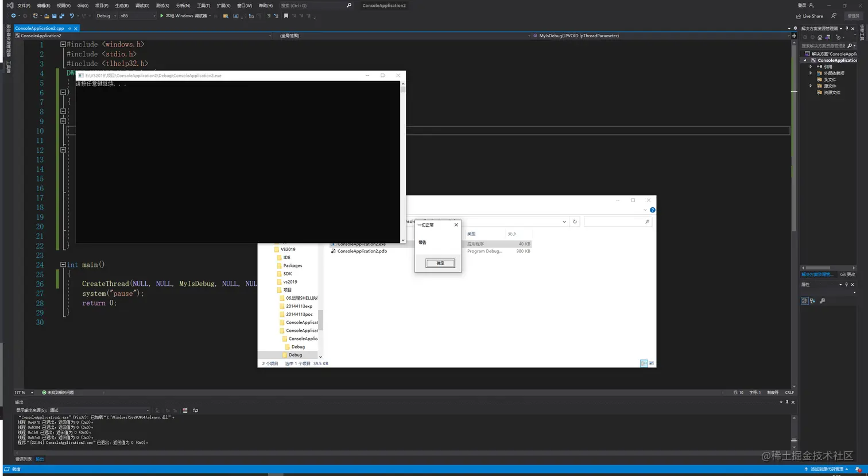Click the file explorer search box

(x=618, y=222)
